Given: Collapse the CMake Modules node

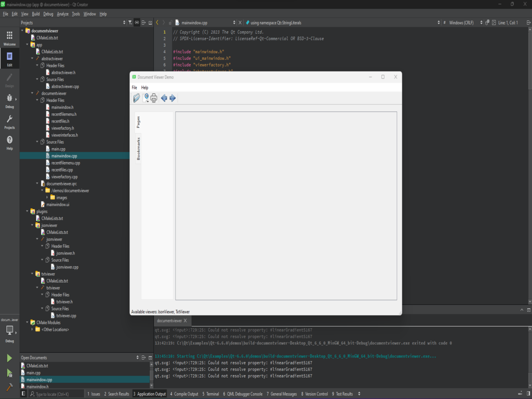Looking at the screenshot, I should [28, 323].
